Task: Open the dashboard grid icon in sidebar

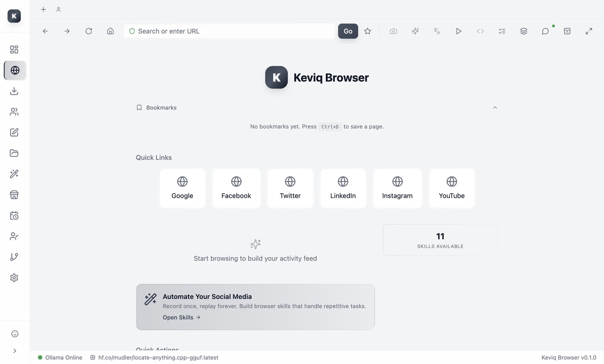Action: point(14,50)
